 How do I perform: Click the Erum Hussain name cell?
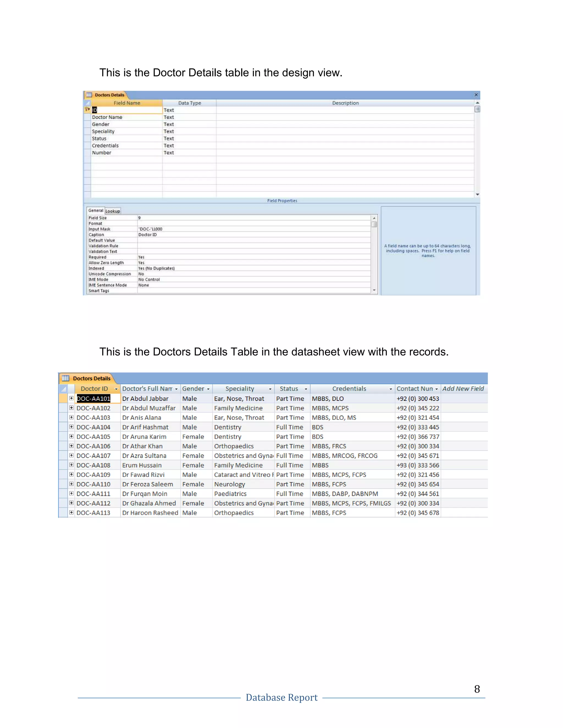point(150,465)
